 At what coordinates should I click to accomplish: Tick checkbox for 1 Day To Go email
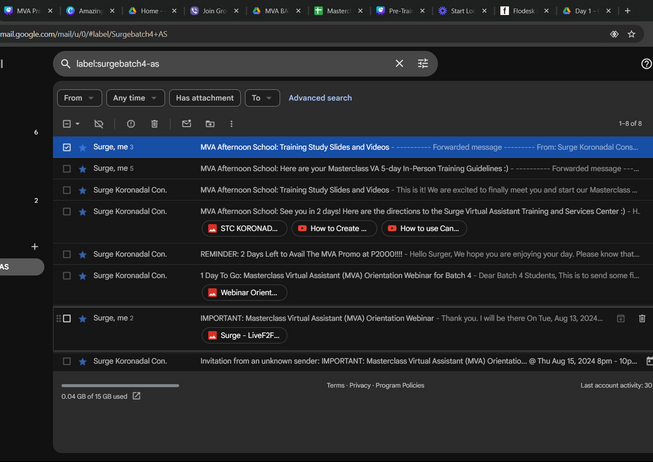pyautogui.click(x=67, y=276)
